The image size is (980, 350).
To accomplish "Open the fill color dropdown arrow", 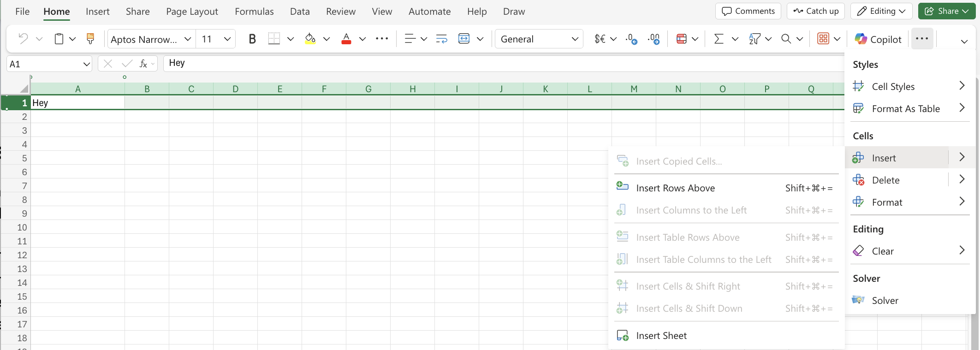I will [x=327, y=39].
